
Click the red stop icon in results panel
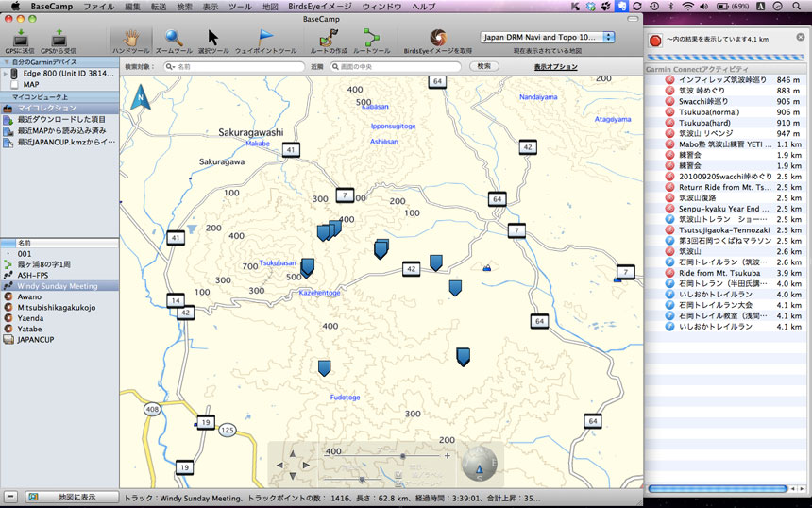point(655,41)
